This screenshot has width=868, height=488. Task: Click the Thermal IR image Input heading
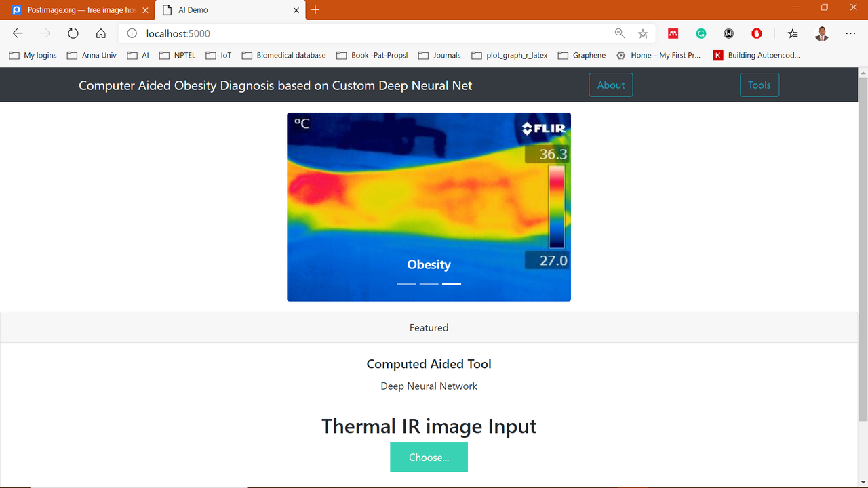pos(429,426)
